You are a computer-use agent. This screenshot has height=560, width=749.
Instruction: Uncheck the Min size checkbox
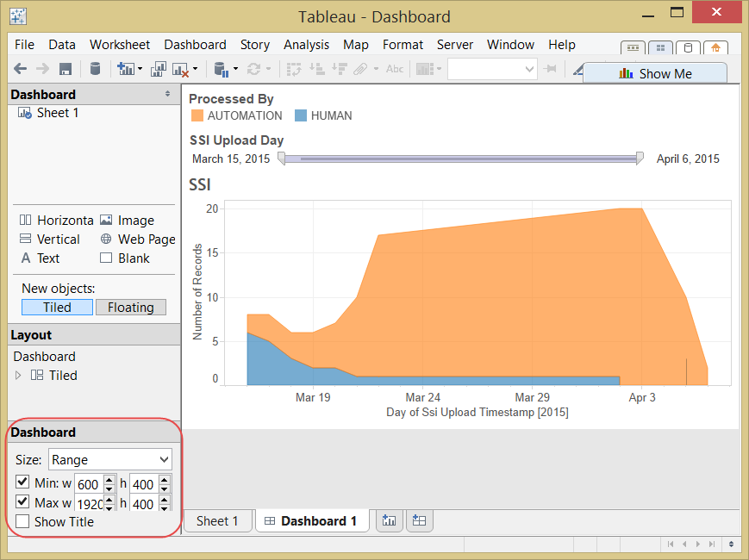point(22,482)
